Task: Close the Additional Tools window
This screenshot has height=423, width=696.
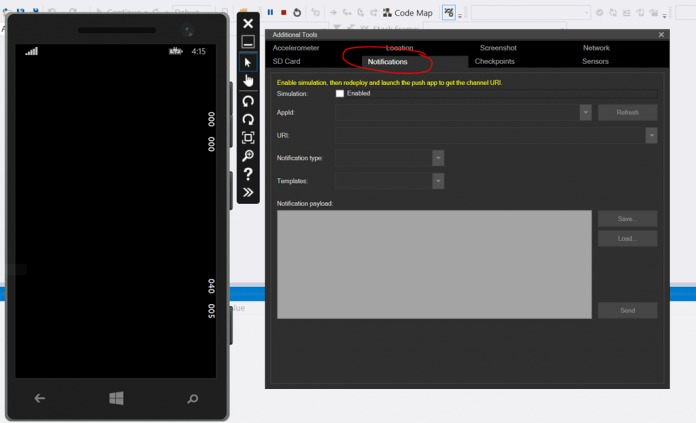Action: [661, 35]
